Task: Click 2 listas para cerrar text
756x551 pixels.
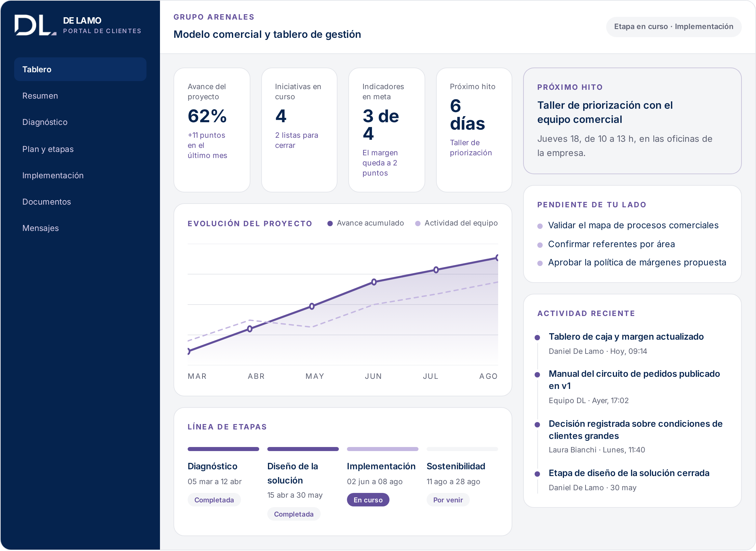Action: click(x=296, y=140)
